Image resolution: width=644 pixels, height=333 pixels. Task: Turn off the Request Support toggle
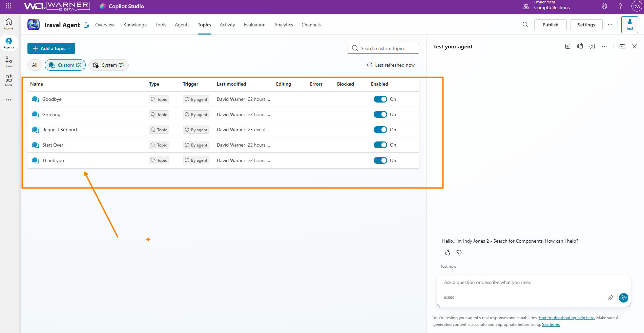pyautogui.click(x=380, y=130)
